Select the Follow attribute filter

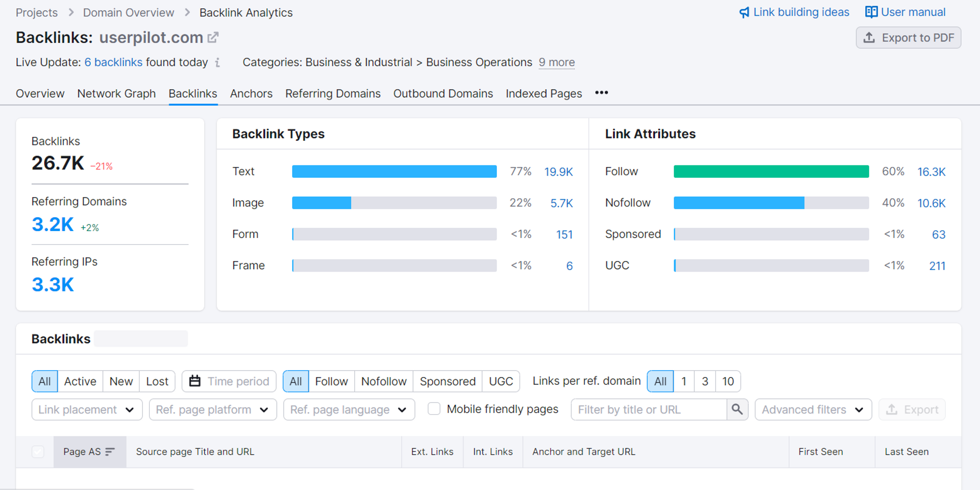332,381
